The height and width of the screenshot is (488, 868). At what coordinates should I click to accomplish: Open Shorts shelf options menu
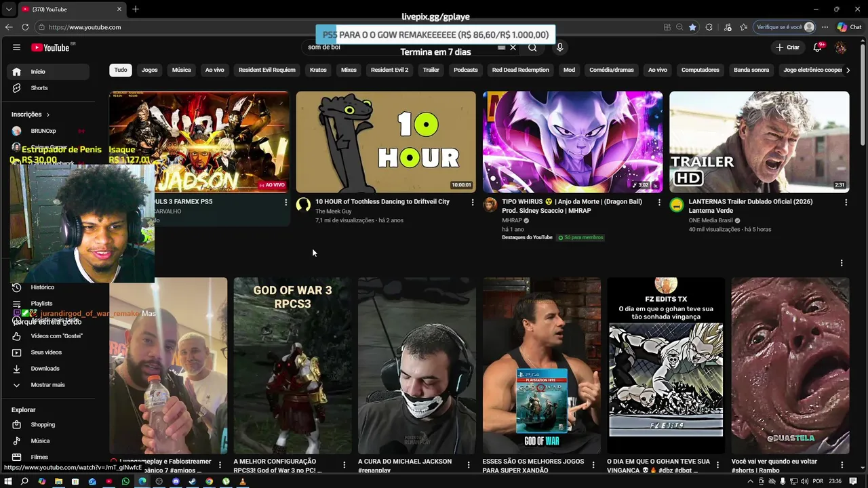[842, 263]
